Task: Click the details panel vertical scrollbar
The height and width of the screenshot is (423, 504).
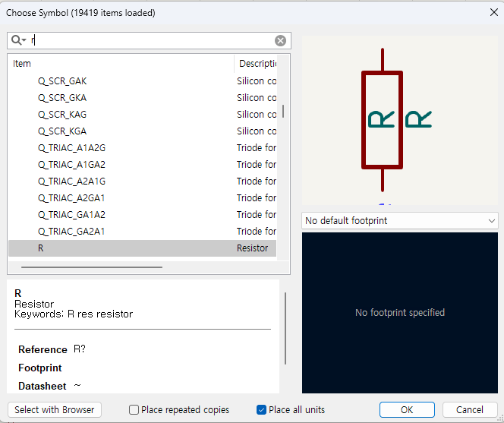Action: [x=285, y=328]
